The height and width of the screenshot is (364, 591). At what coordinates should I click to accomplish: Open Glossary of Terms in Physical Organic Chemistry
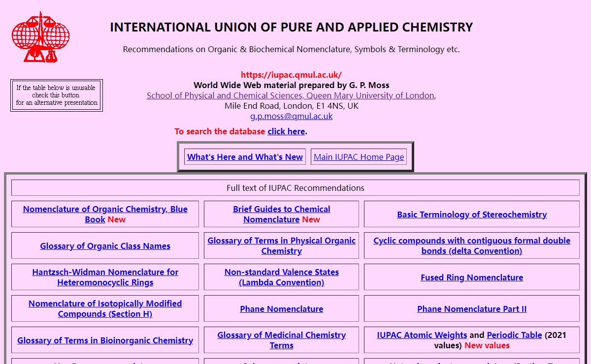(281, 245)
